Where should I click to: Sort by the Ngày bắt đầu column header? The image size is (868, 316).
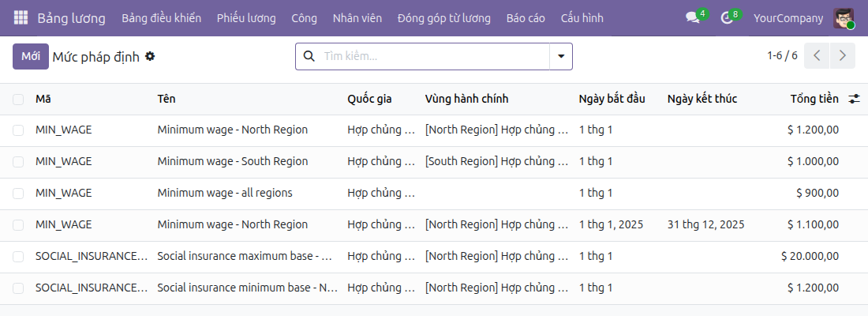coord(612,99)
